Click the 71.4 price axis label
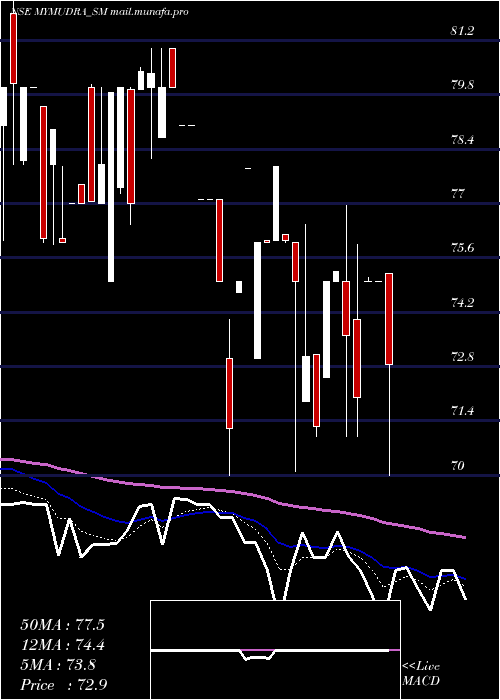The height and width of the screenshot is (700, 500). tap(462, 411)
